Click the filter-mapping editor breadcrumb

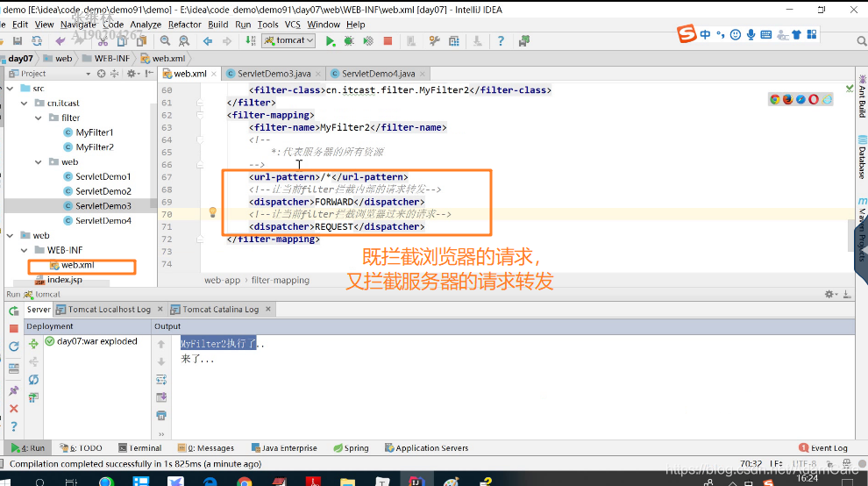tap(280, 281)
